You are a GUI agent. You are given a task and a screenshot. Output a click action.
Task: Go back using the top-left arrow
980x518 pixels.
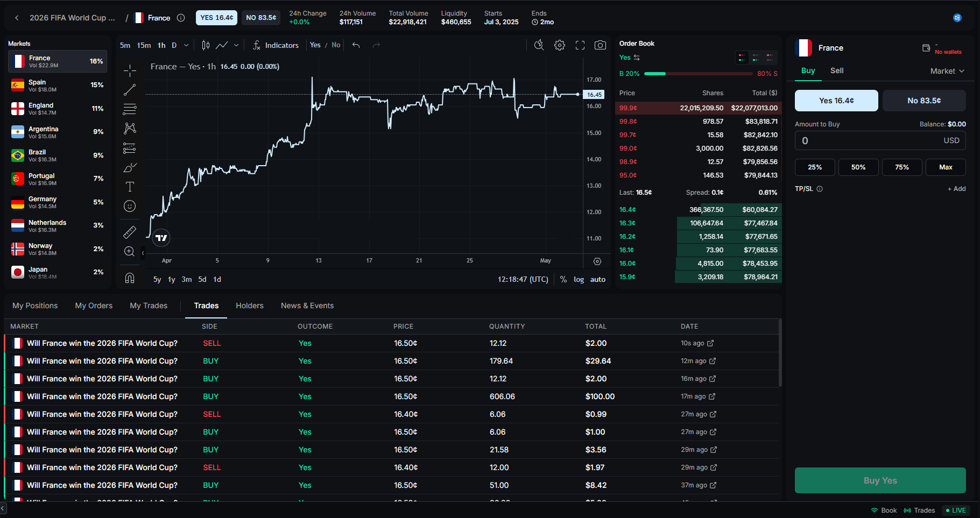[x=17, y=18]
